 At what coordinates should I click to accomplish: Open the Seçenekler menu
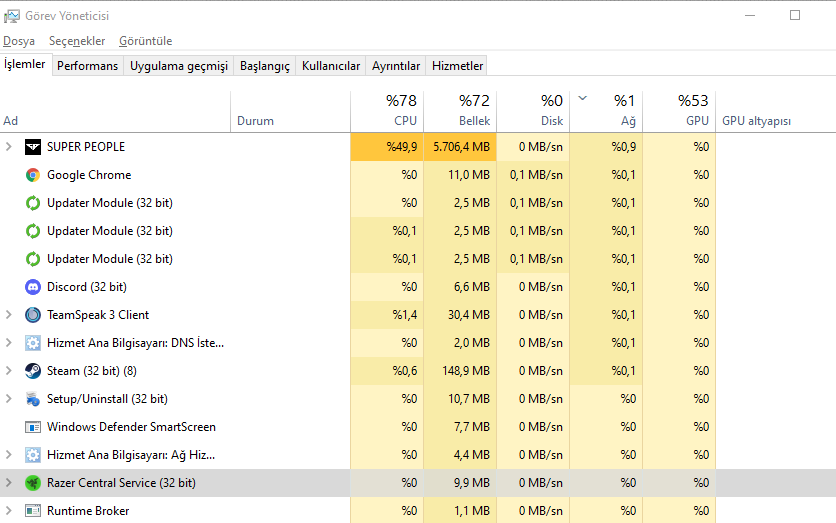pos(77,41)
